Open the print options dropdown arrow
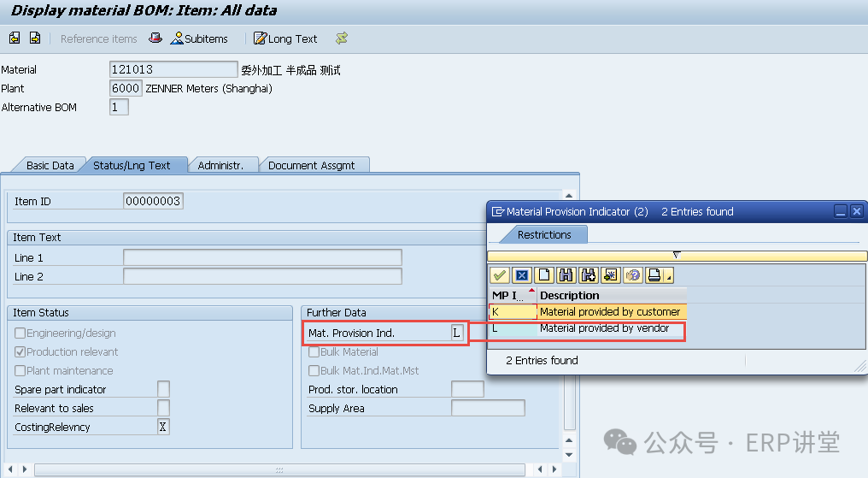The height and width of the screenshot is (478, 868). [x=669, y=276]
